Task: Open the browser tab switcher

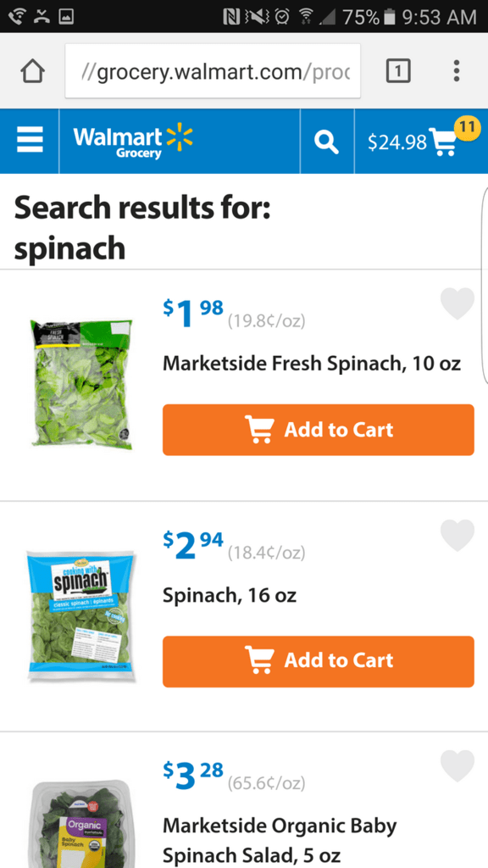Action: click(398, 71)
